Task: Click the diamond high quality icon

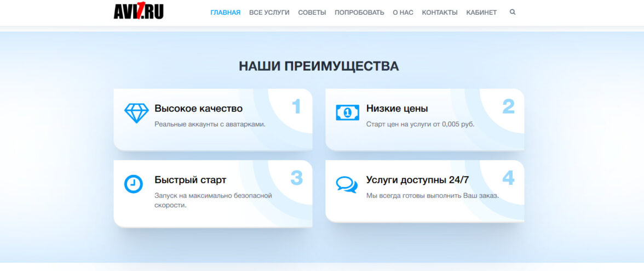Action: [136, 113]
